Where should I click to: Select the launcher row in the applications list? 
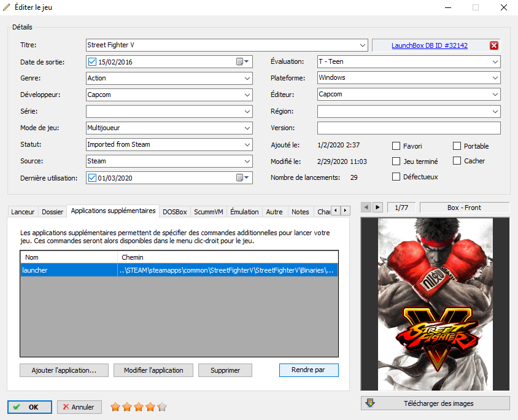pyautogui.click(x=179, y=270)
